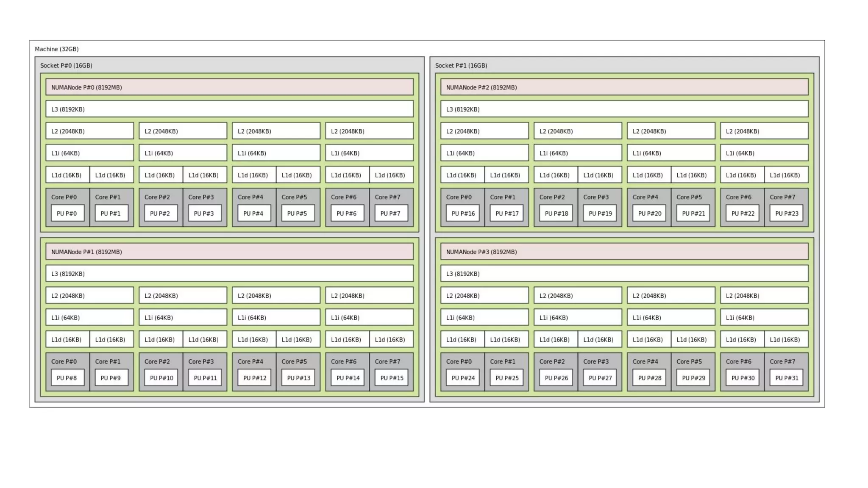This screenshot has height=488, width=868.
Task: Select the PU P#17 processing unit
Action: point(506,213)
